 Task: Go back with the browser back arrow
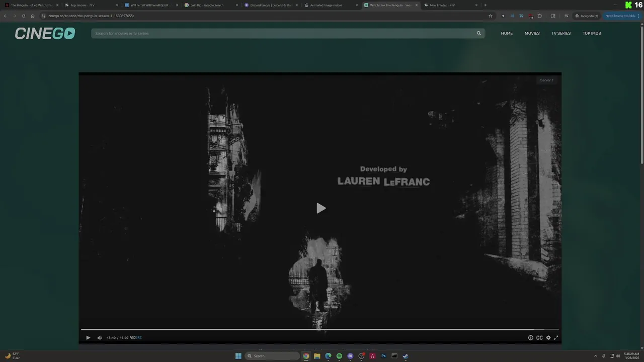pos(6,16)
